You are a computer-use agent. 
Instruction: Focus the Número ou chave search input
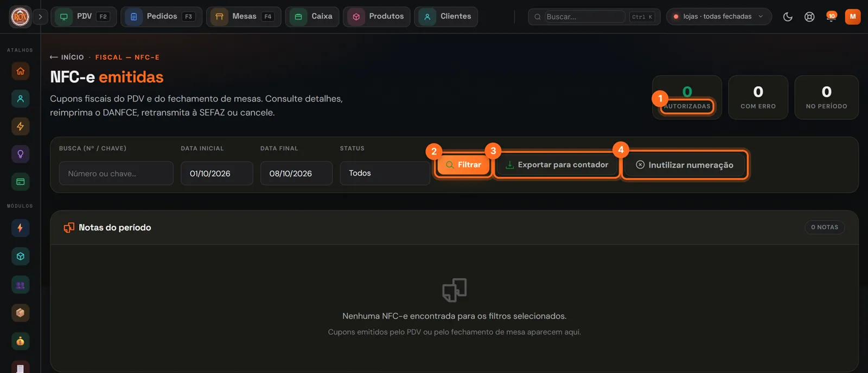tap(116, 173)
